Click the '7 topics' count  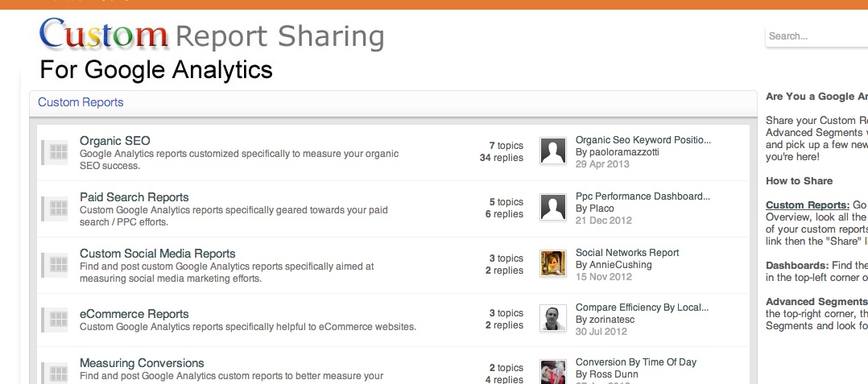point(506,146)
